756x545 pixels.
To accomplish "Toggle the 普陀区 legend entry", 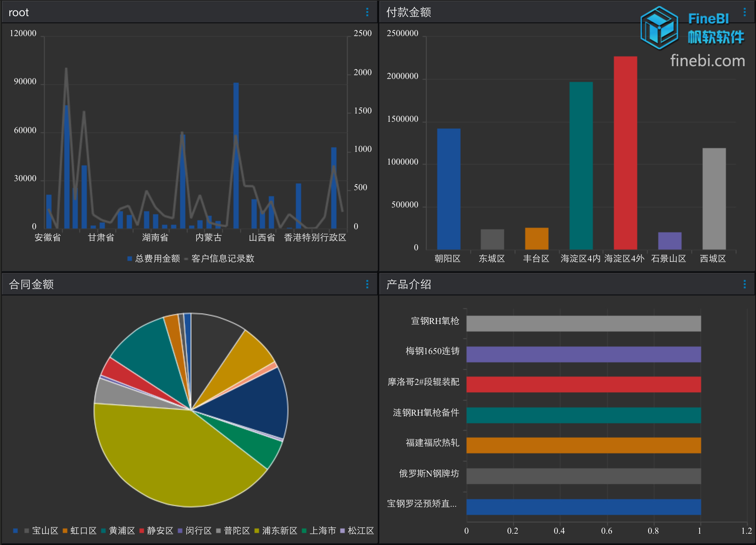I will (x=233, y=531).
